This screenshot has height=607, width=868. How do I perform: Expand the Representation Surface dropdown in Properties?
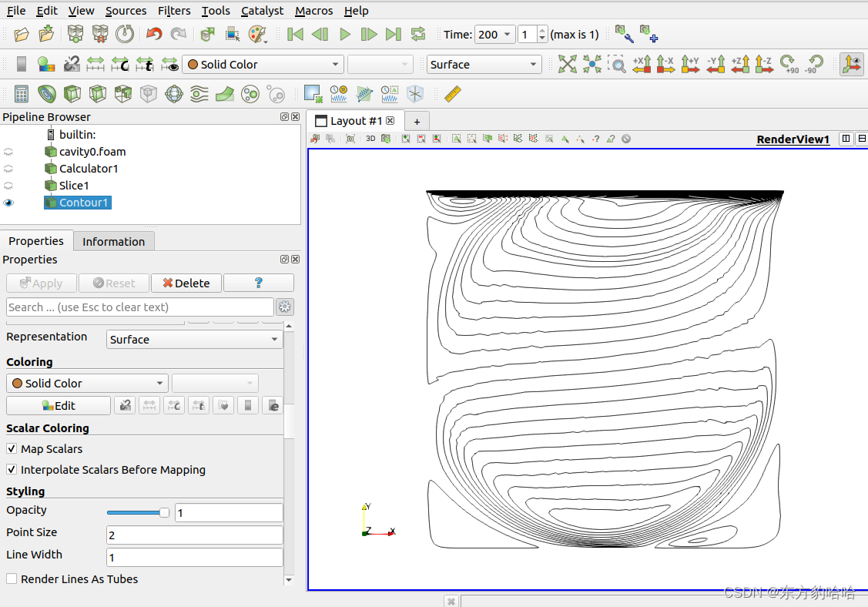[194, 340]
